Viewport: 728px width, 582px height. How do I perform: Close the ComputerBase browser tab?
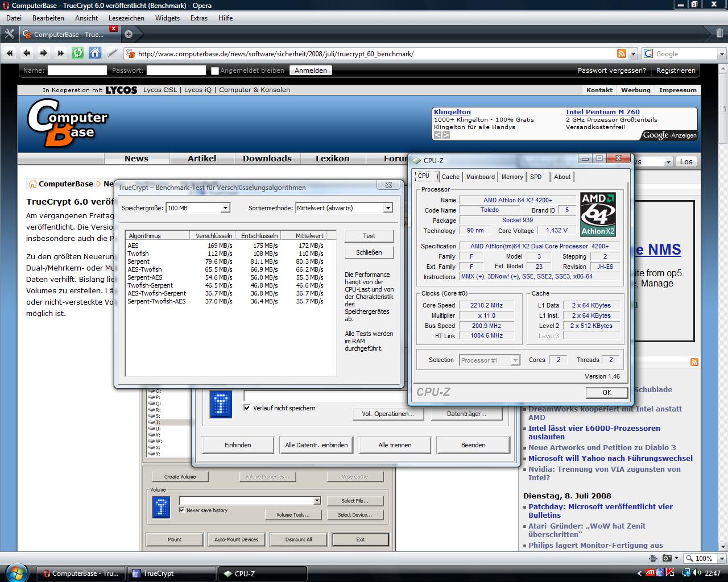pyautogui.click(x=114, y=28)
